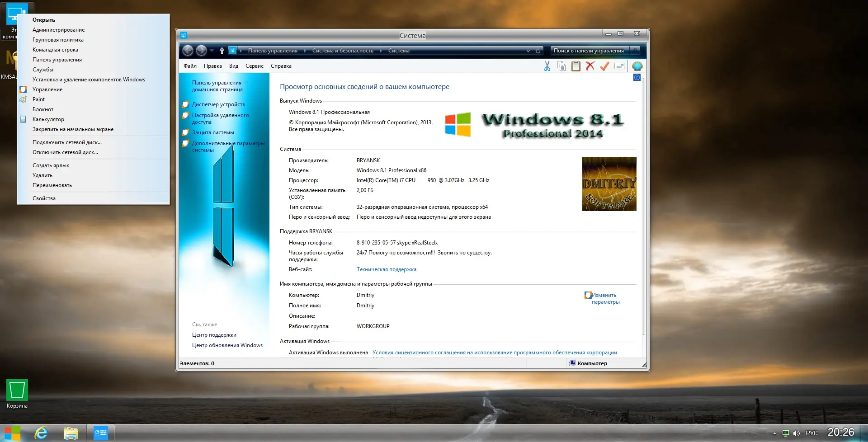
Task: Open File Explorer from taskbar
Action: tap(71, 433)
